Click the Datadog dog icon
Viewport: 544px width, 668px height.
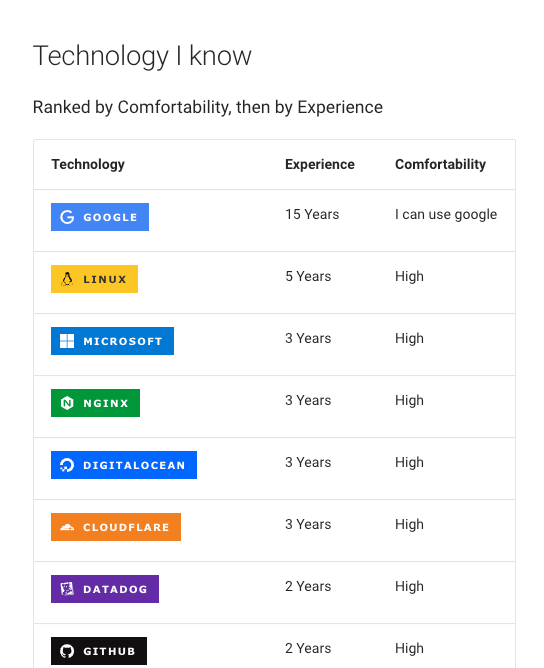click(x=67, y=589)
